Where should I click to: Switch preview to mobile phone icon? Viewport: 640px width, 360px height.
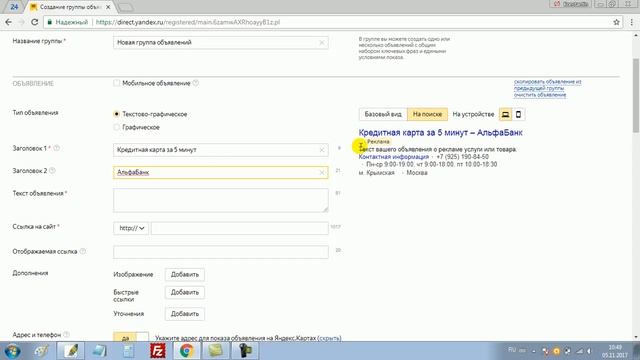coord(518,114)
